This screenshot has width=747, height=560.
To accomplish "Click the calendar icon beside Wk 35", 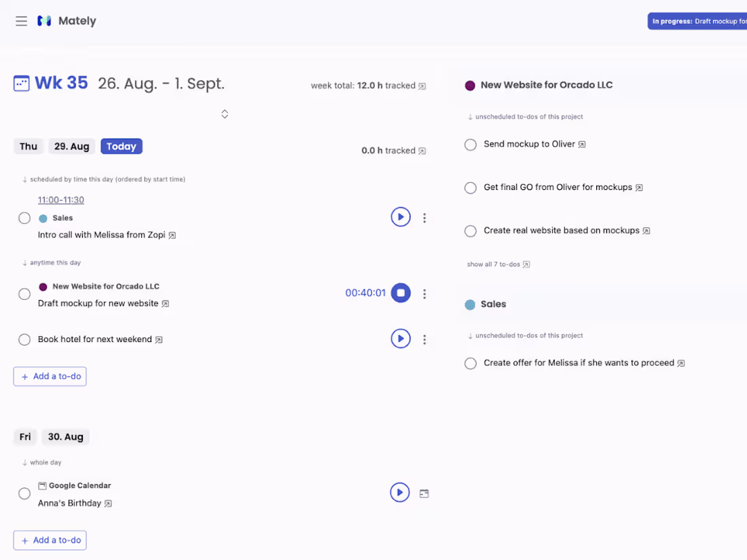I will coord(21,83).
